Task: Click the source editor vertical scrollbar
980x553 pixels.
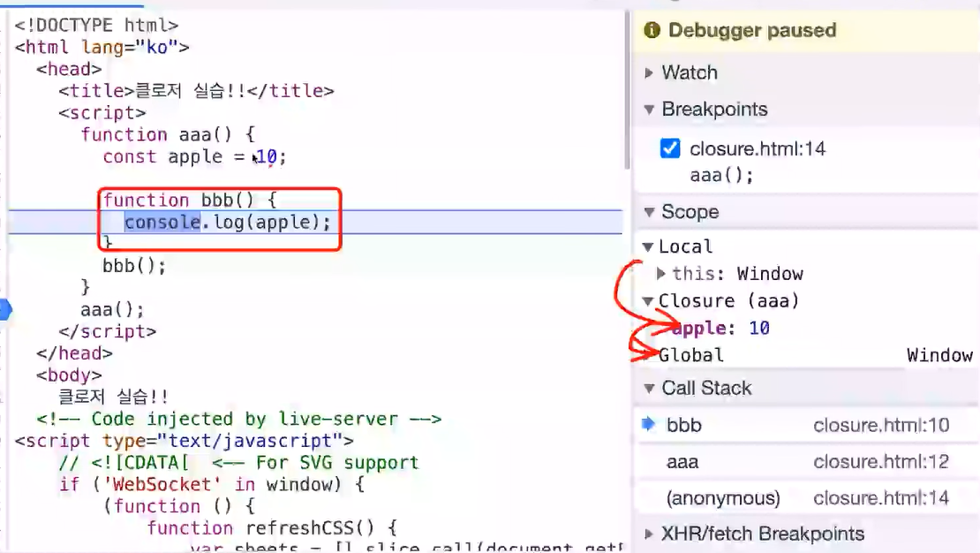Action: coord(627,91)
